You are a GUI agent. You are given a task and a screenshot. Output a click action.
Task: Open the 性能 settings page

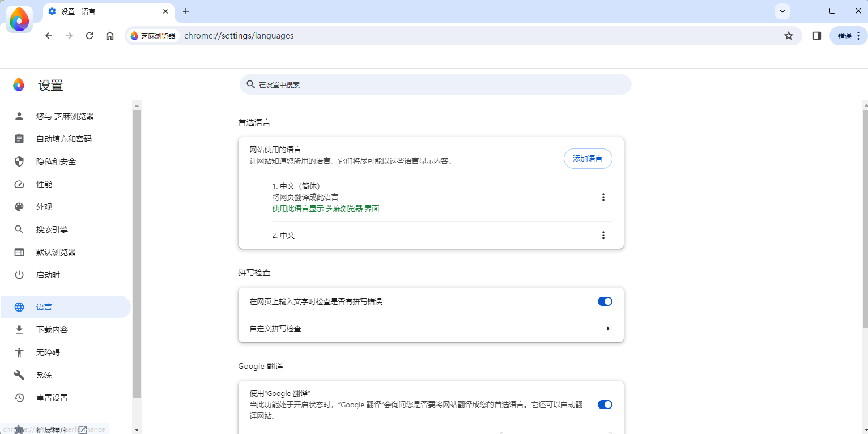pos(44,184)
